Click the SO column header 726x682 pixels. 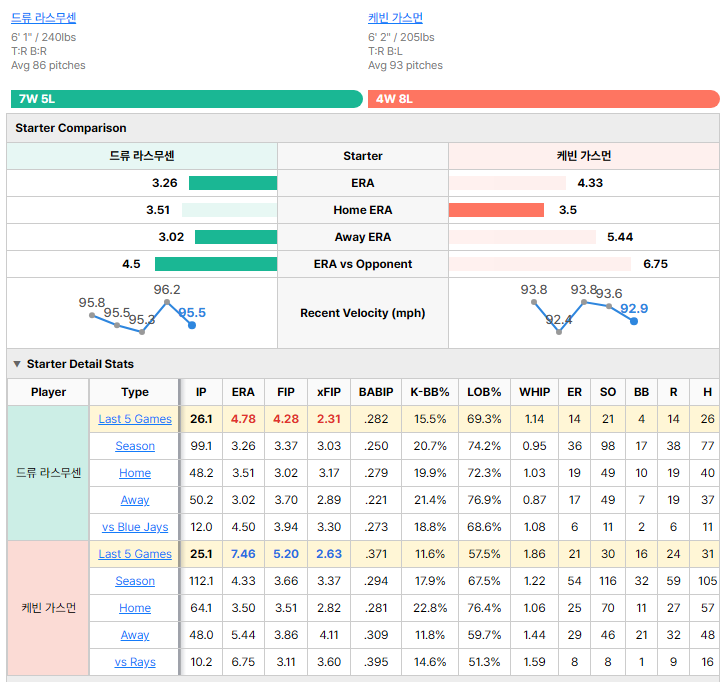coord(608,392)
